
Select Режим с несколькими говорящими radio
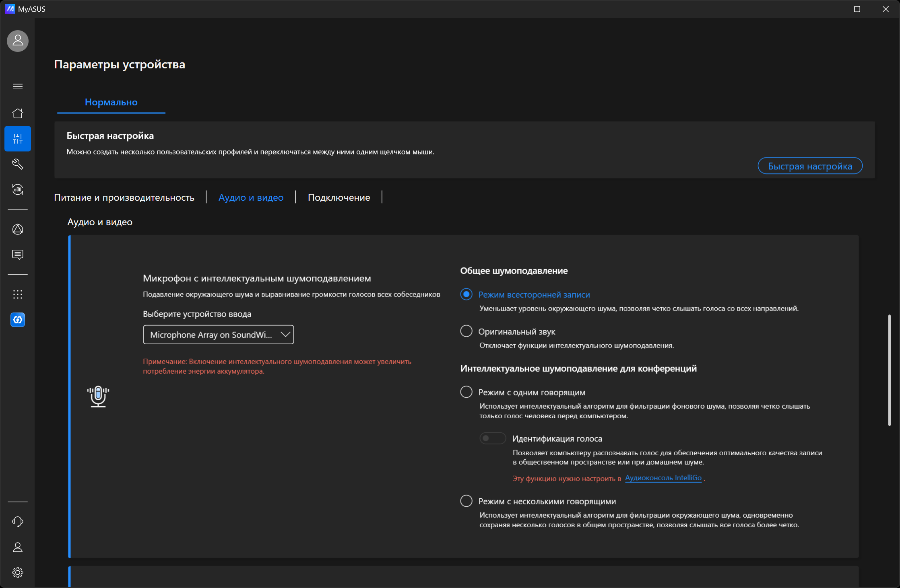click(466, 501)
